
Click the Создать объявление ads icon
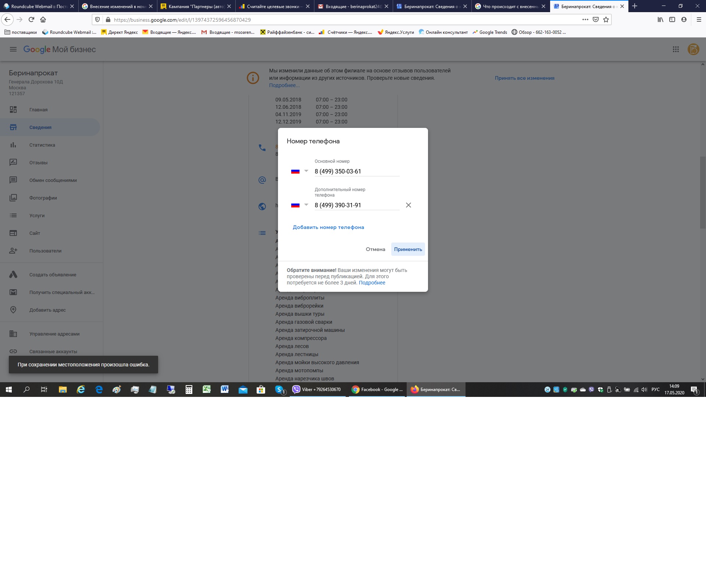(13, 275)
